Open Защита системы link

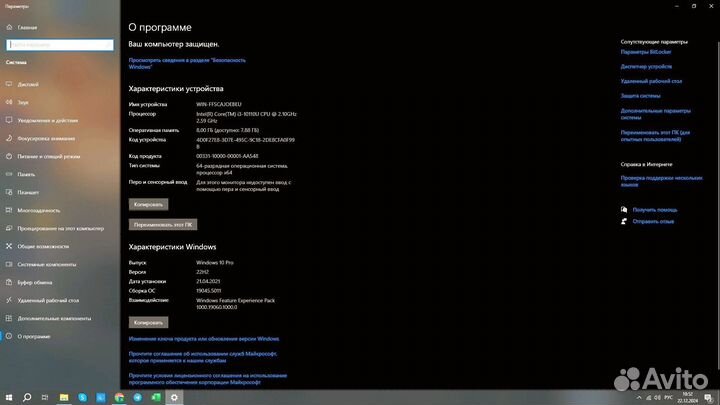tap(641, 96)
